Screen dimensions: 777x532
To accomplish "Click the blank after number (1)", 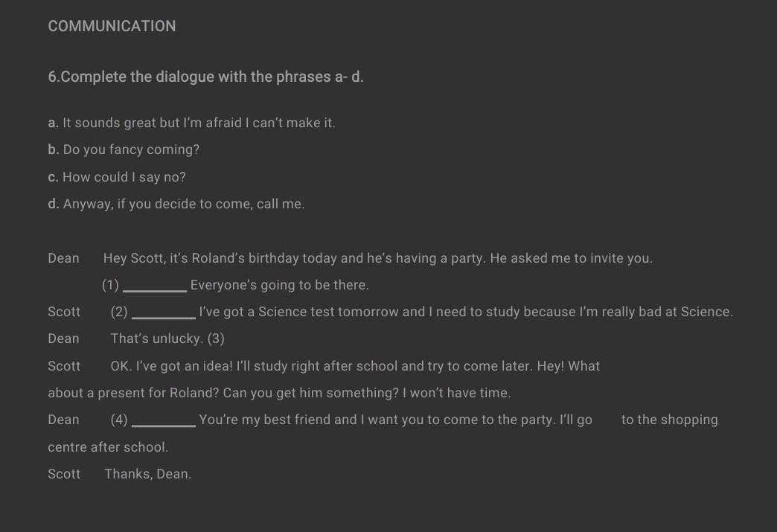I will click(x=154, y=286).
